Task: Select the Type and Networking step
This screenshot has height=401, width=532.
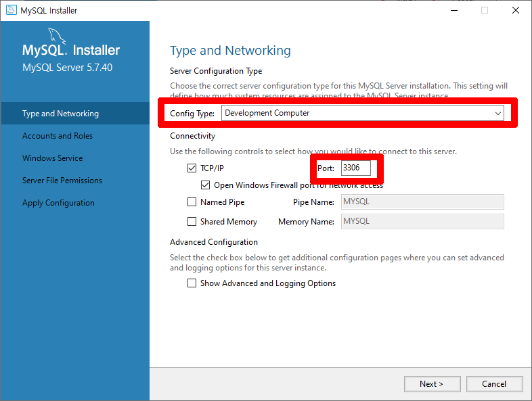Action: tap(74, 113)
